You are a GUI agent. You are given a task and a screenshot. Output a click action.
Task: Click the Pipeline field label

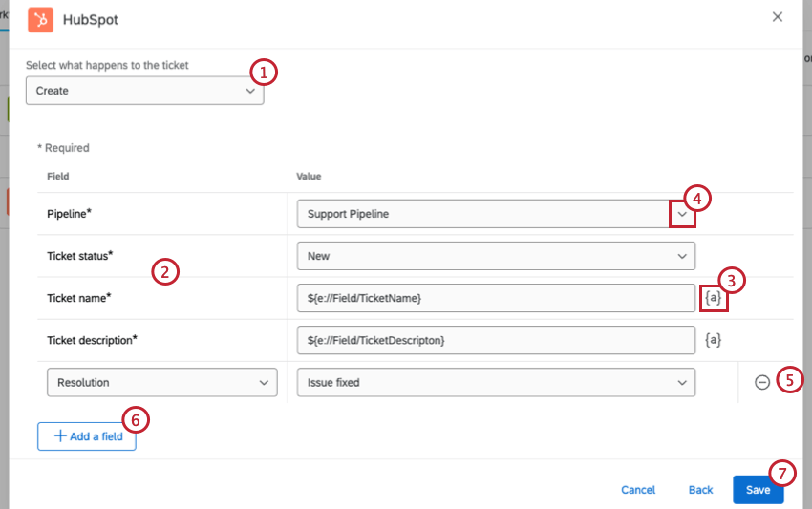(69, 214)
